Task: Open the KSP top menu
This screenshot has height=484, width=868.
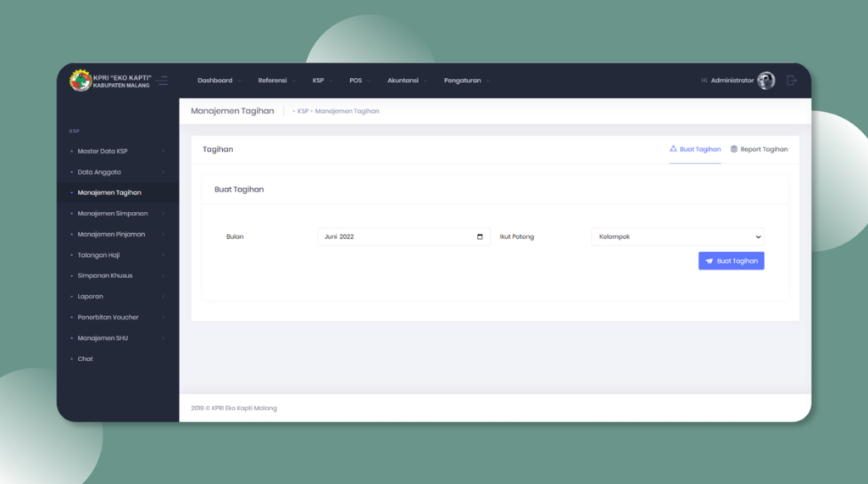Action: point(322,81)
